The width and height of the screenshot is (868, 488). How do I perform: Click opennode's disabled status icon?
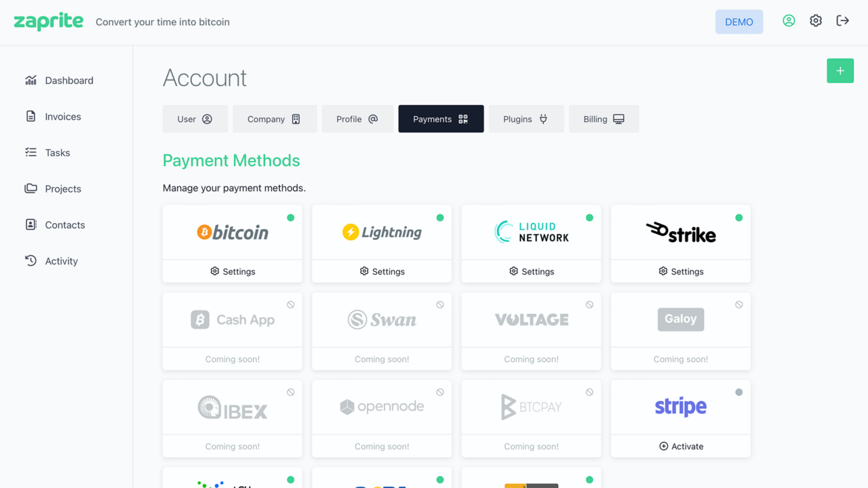point(440,392)
